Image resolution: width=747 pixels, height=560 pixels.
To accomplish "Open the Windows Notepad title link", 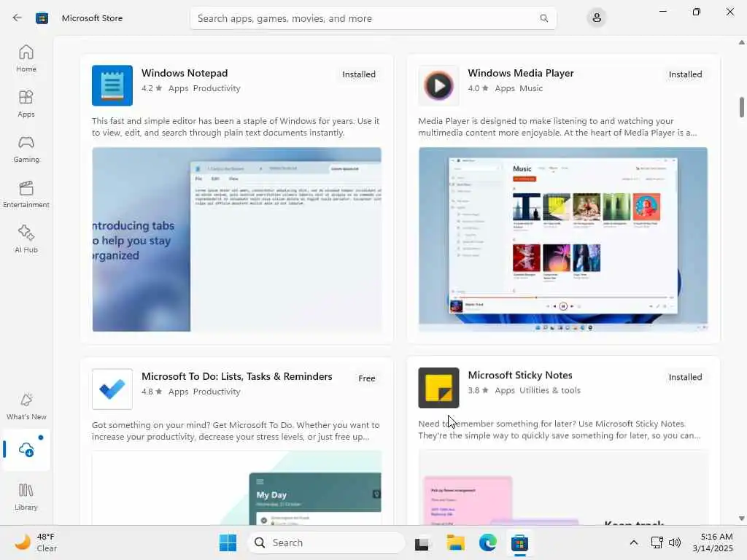I will [x=185, y=73].
